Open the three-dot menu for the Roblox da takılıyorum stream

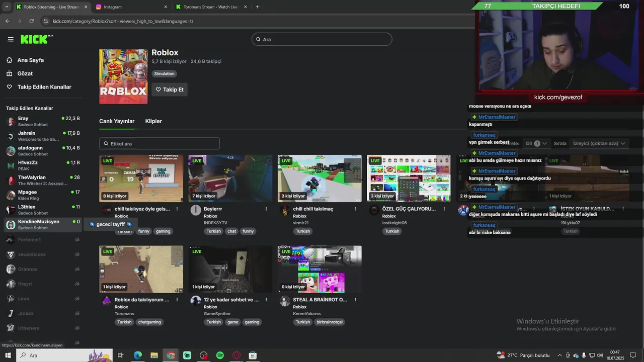coord(177,300)
